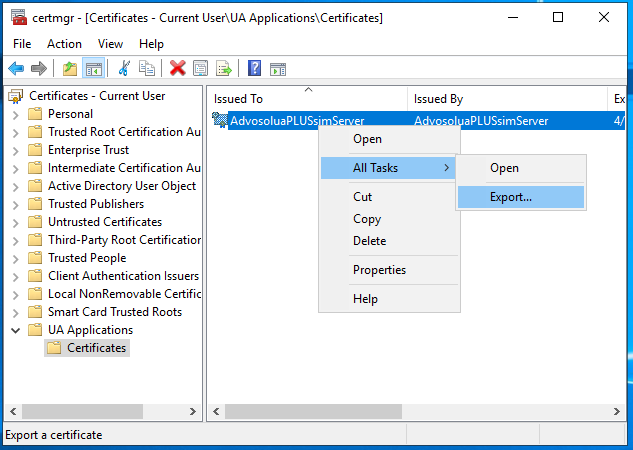The height and width of the screenshot is (450, 633).
Task: Select the Untrusted Certificates folder
Action: (104, 222)
